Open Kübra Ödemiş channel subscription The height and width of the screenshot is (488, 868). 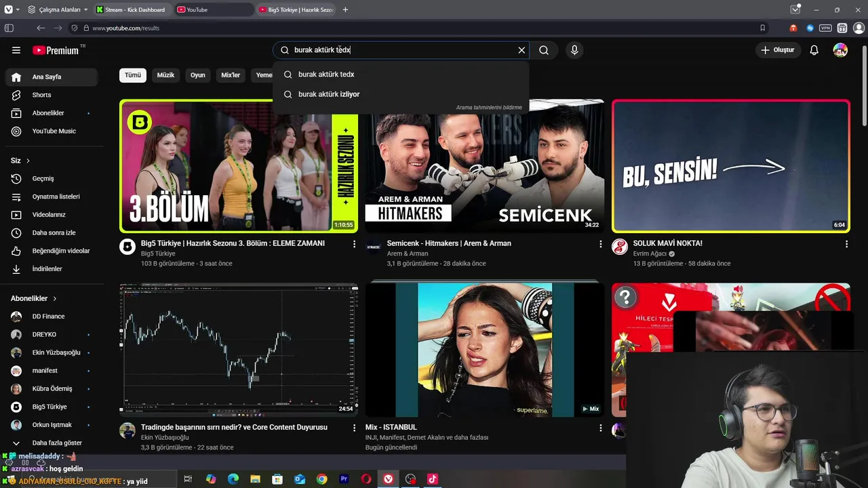(52, 388)
